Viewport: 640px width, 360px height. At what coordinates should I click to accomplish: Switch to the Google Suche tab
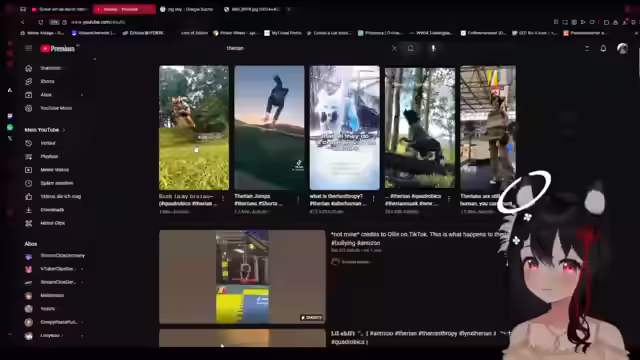pos(188,9)
